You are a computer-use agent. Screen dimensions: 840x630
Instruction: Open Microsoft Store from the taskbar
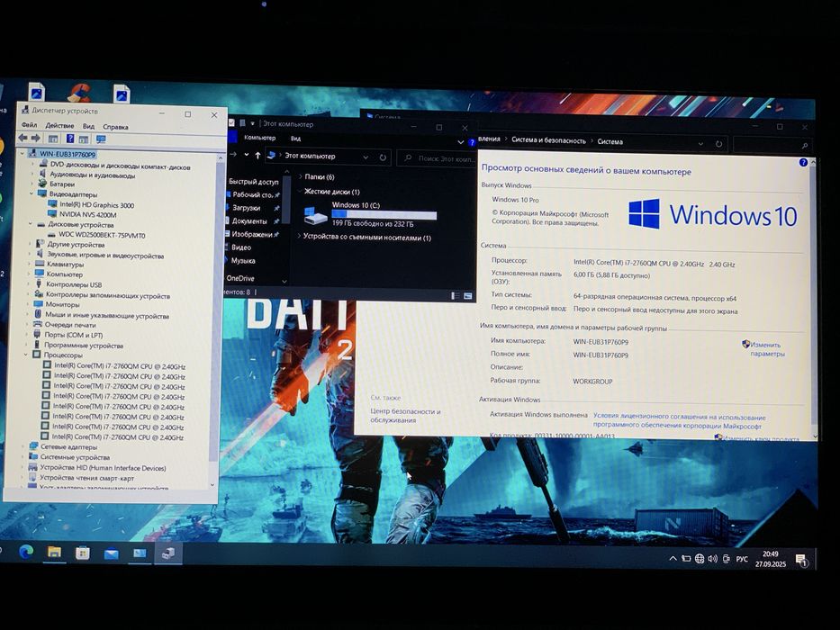pos(82,553)
